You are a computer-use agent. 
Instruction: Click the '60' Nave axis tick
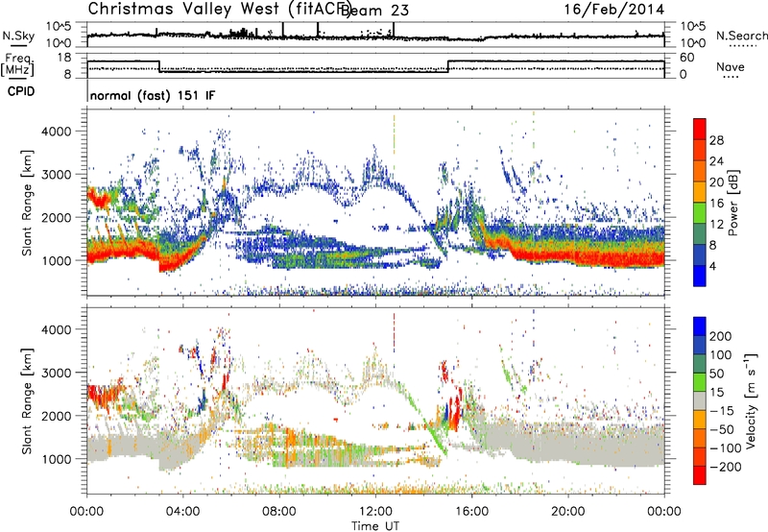click(687, 58)
